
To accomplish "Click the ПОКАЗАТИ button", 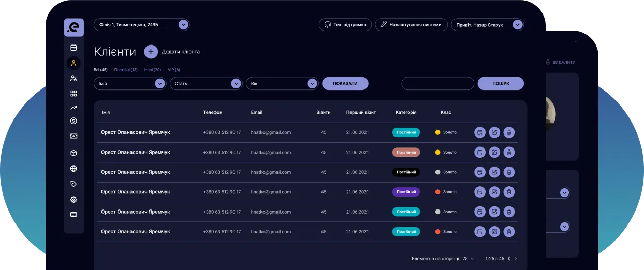I will tap(345, 83).
